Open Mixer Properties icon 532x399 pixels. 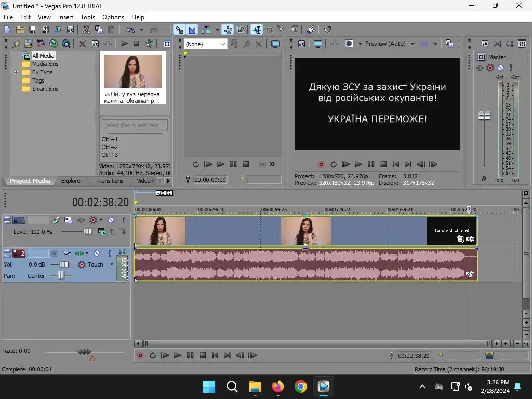tap(485, 44)
